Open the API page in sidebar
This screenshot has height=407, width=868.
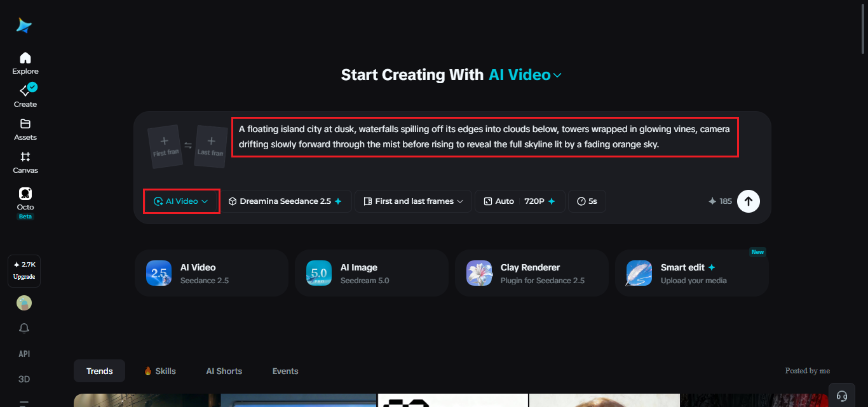pyautogui.click(x=24, y=354)
